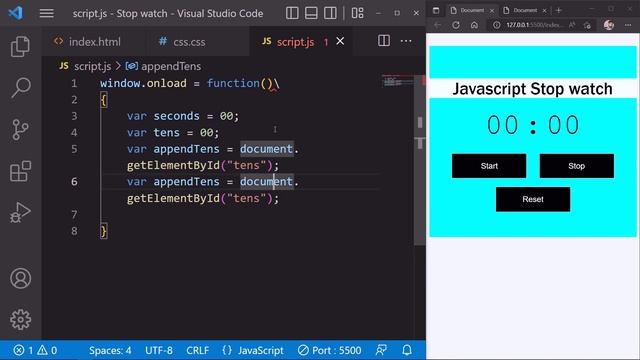The height and width of the screenshot is (360, 640).
Task: Toggle the primary side bar layout icon
Action: [292, 13]
